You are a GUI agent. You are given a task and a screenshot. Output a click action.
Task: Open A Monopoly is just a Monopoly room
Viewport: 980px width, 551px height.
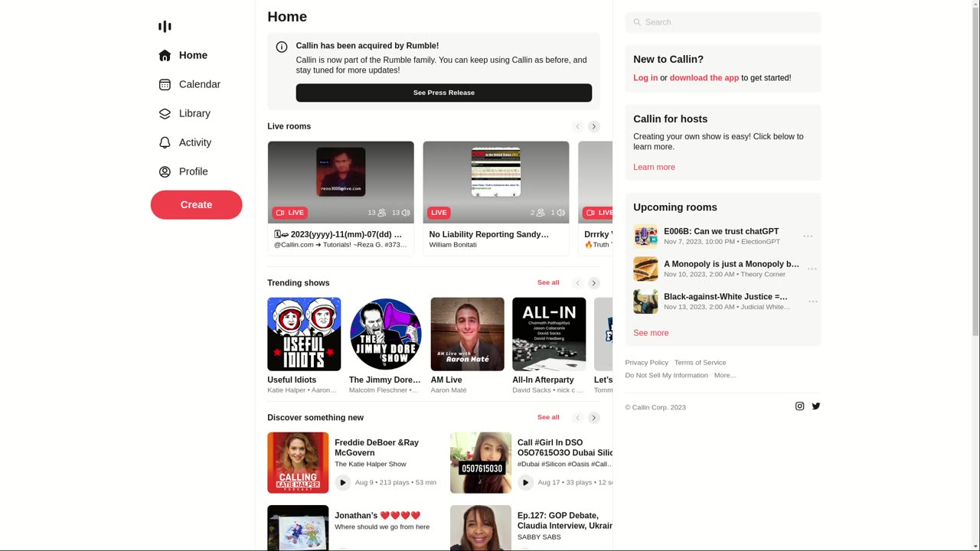[x=731, y=264]
